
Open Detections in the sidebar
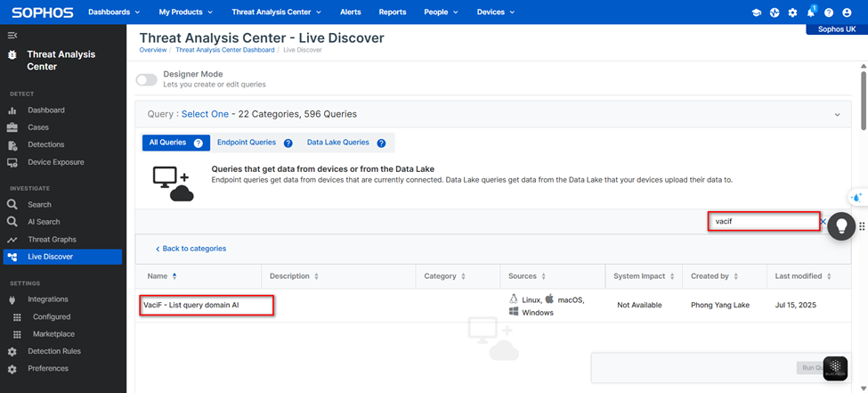click(x=45, y=144)
